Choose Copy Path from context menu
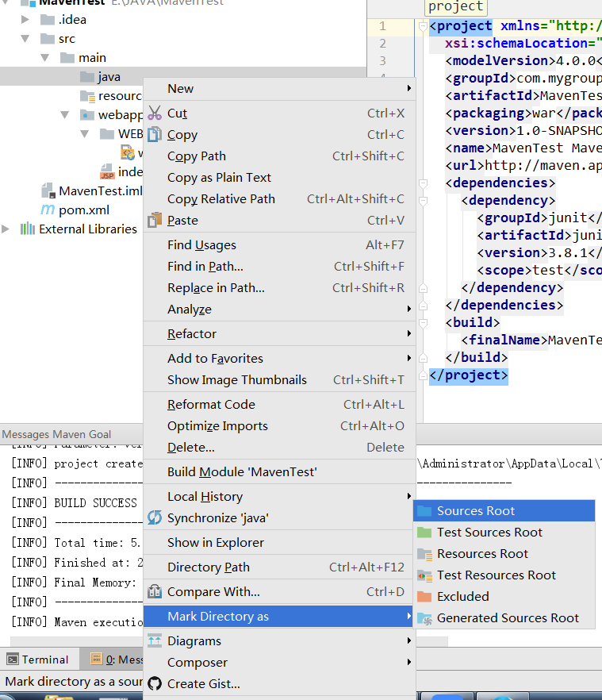602x700 pixels. pyautogui.click(x=280, y=156)
